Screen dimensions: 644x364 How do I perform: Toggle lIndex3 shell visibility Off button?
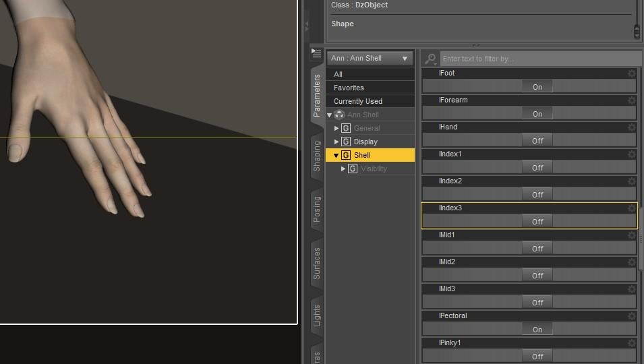point(537,222)
